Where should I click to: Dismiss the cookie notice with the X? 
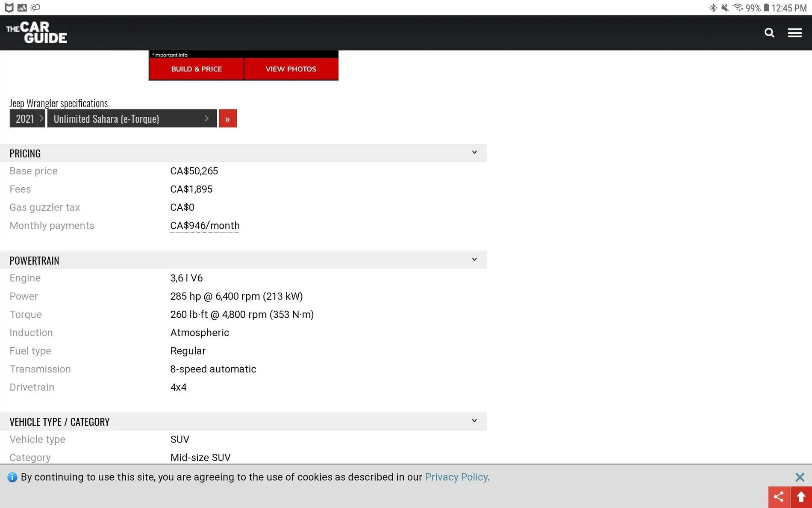click(x=800, y=477)
